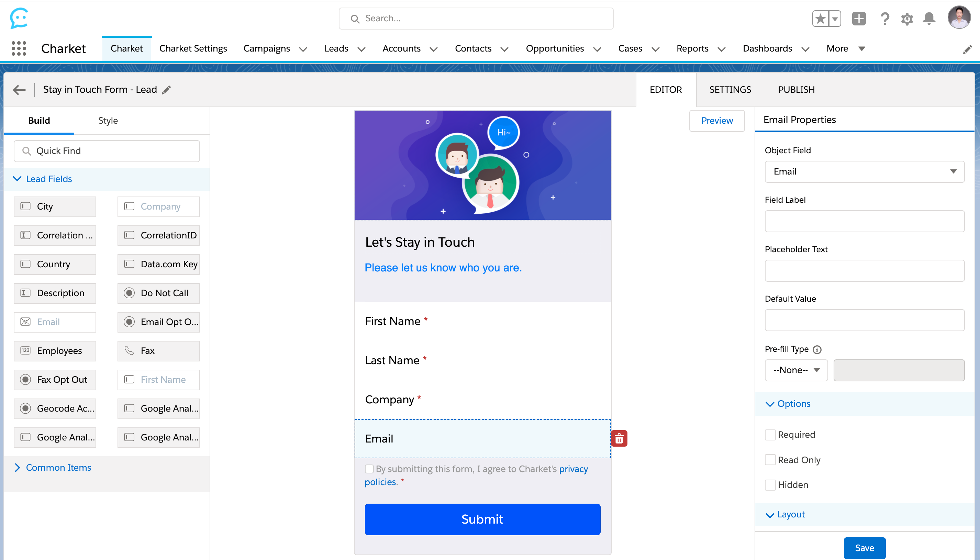The image size is (980, 560).
Task: Select the Fax Opt Out lead field
Action: (55, 380)
